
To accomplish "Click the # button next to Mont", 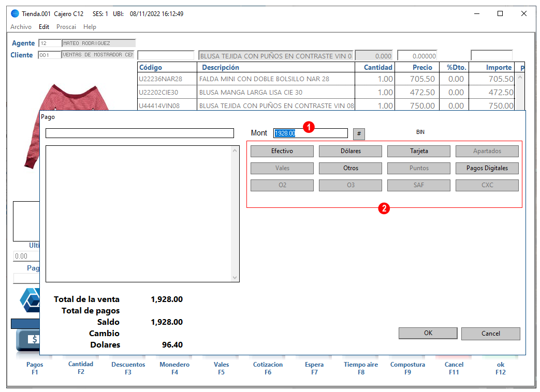I will coord(359,134).
